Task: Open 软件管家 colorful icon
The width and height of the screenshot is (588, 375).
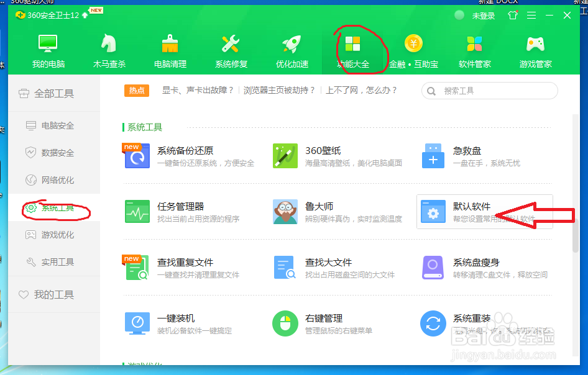Action: [474, 44]
